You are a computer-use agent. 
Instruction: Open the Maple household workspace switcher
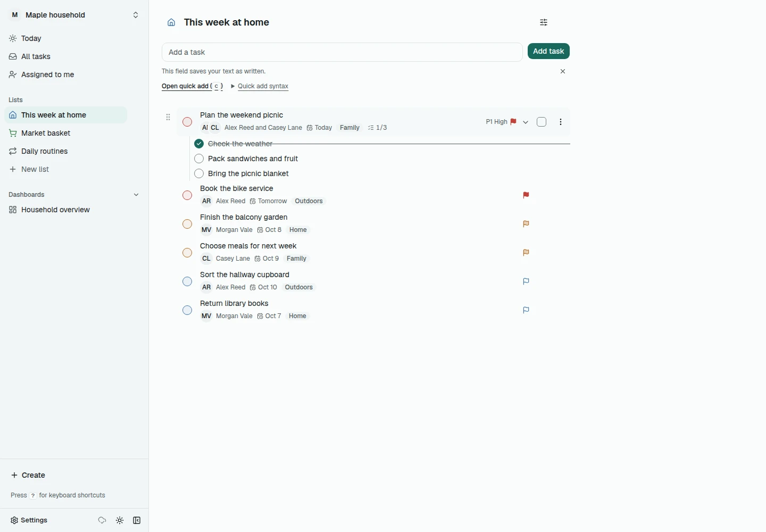(x=74, y=15)
